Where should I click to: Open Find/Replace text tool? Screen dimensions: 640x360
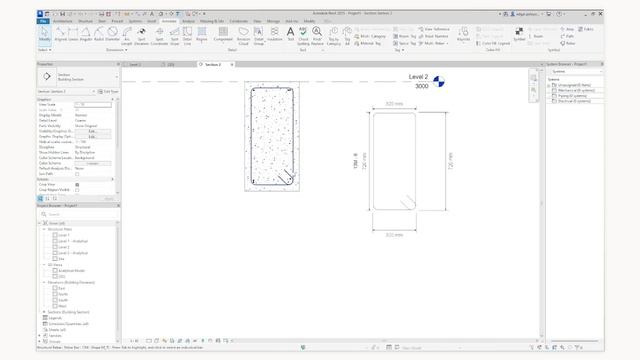coord(317,36)
